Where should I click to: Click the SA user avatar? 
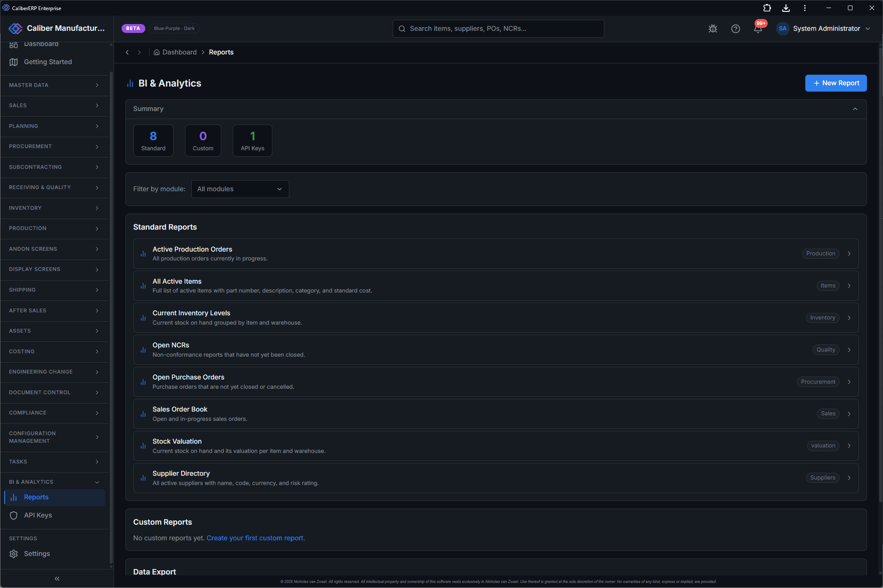(x=782, y=29)
